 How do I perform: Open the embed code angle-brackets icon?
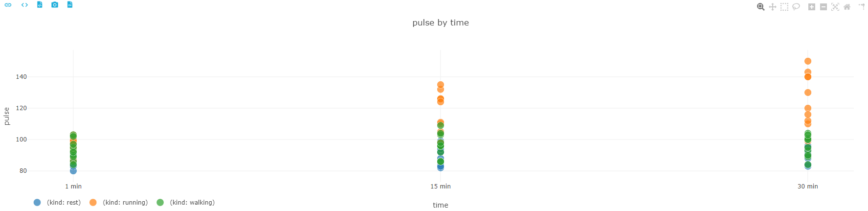(x=24, y=5)
